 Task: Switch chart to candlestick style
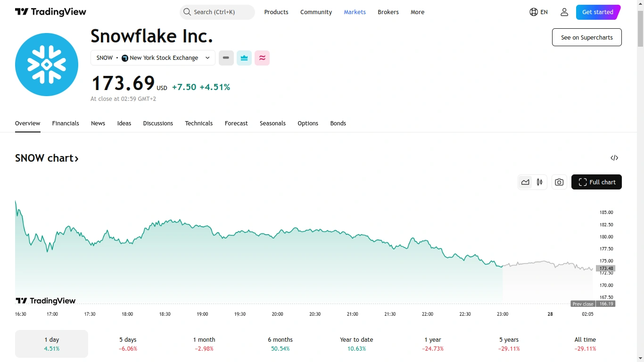(540, 182)
